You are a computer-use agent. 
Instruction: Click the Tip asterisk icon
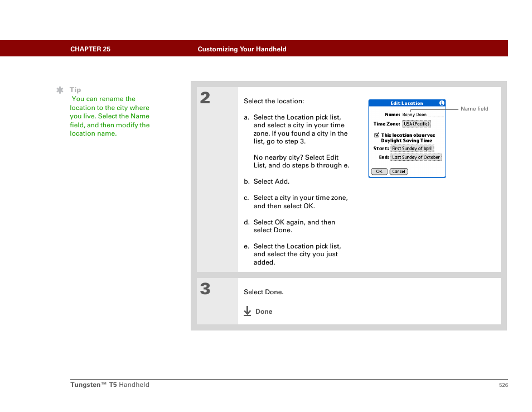[x=60, y=90]
